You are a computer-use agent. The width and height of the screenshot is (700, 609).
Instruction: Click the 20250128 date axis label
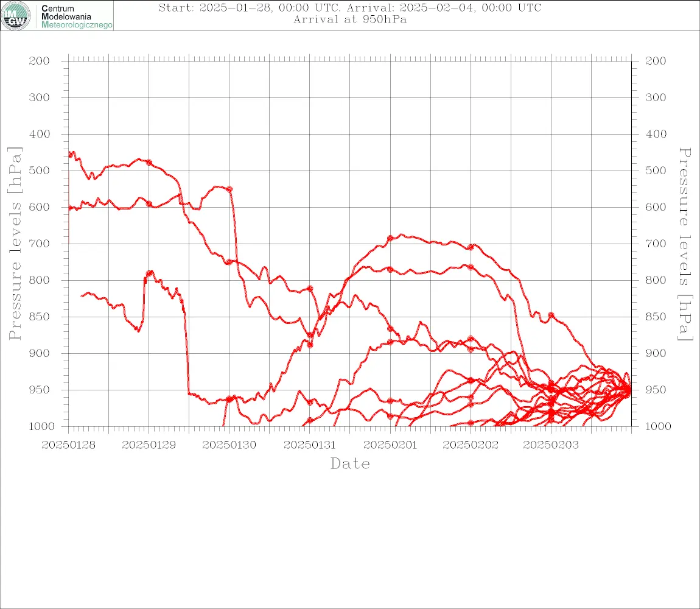68,445
